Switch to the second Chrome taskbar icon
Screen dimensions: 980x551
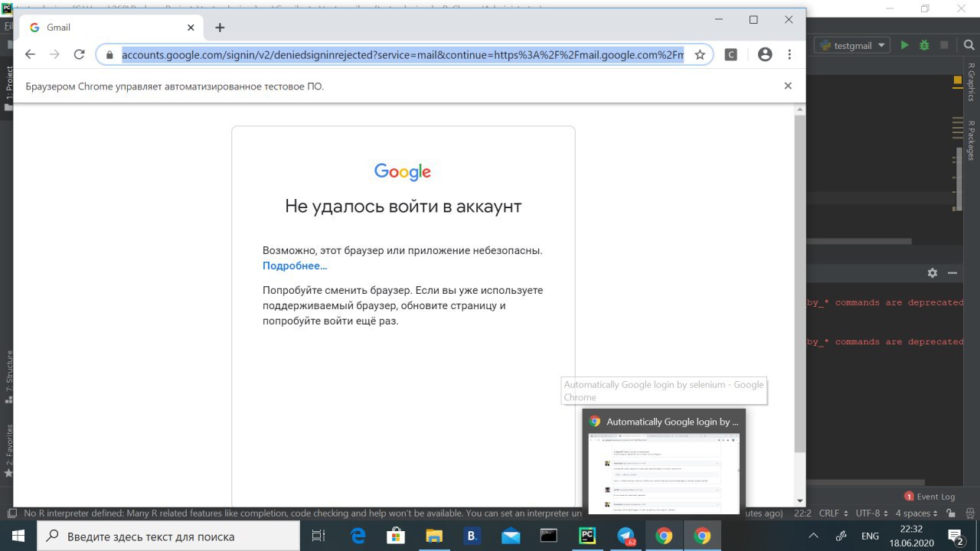click(x=702, y=536)
